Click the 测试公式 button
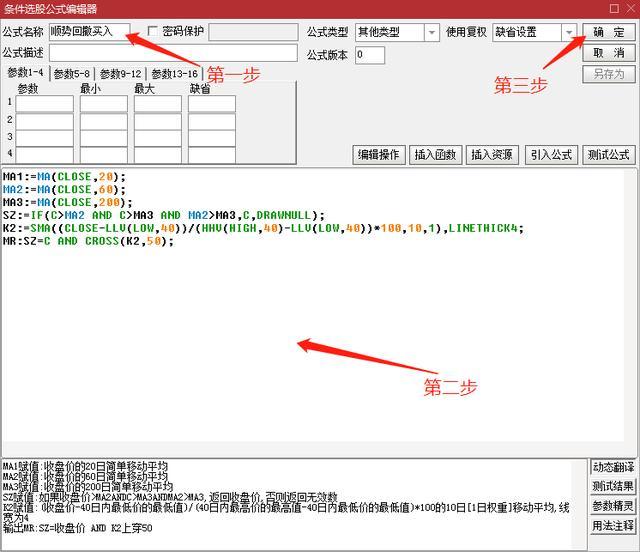This screenshot has width=640, height=552. (609, 155)
